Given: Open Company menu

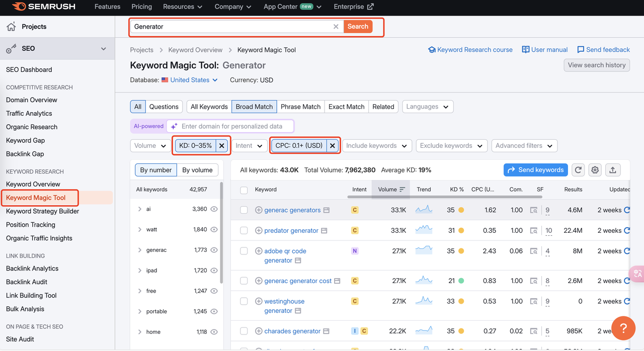Looking at the screenshot, I should [233, 7].
